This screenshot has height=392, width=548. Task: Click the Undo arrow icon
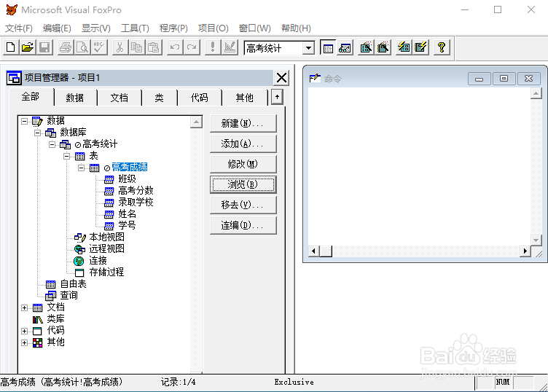pyautogui.click(x=175, y=47)
